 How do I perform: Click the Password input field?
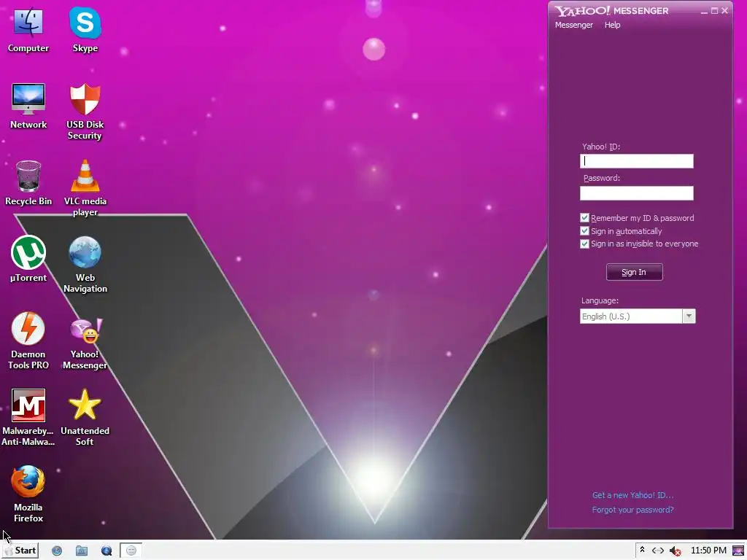click(636, 192)
